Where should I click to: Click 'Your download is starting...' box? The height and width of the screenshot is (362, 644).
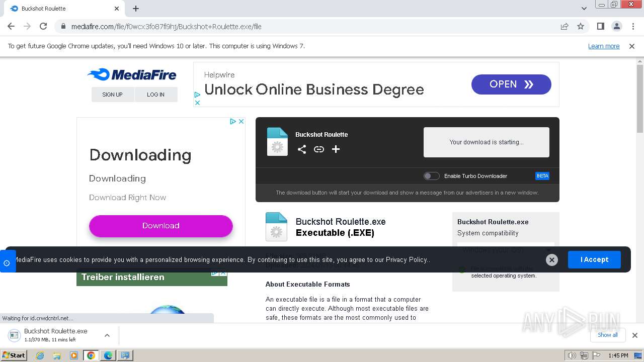coord(487,142)
